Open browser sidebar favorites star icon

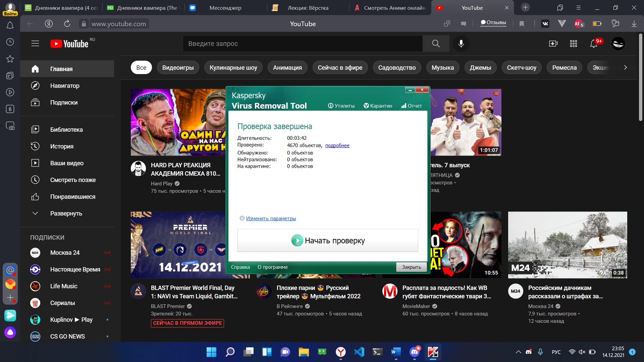(x=10, y=59)
